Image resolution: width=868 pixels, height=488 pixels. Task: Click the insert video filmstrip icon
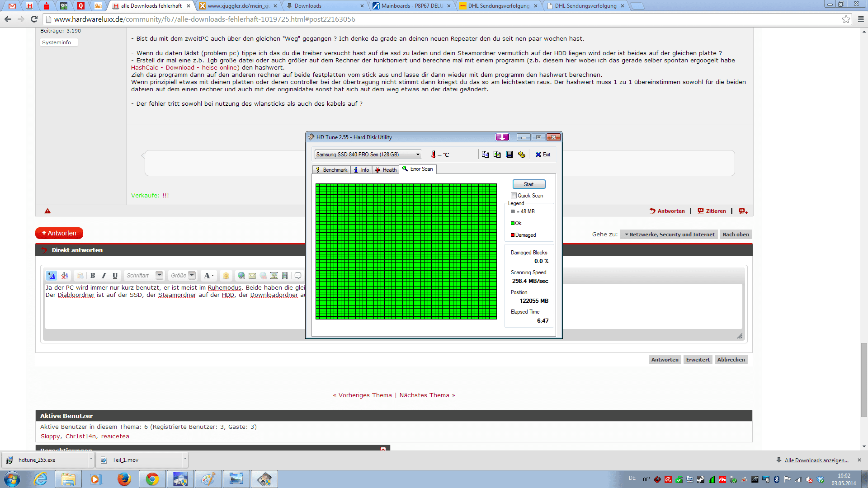[285, 276]
